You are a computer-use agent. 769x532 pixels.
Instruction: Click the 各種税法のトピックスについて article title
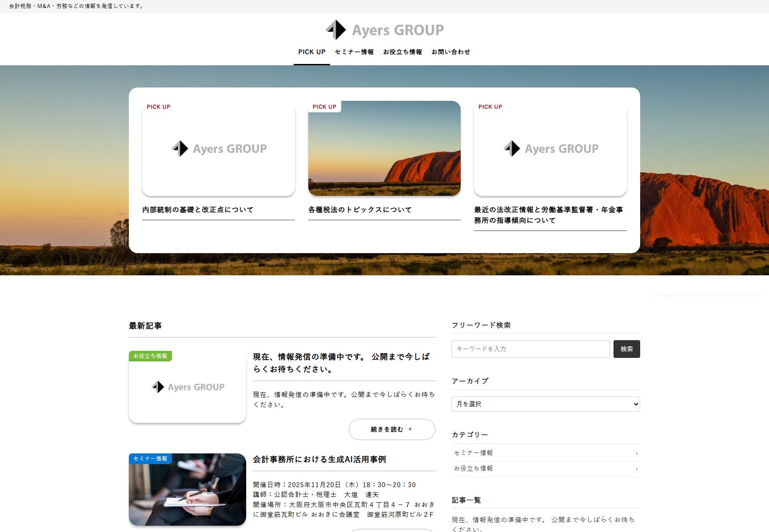click(360, 210)
